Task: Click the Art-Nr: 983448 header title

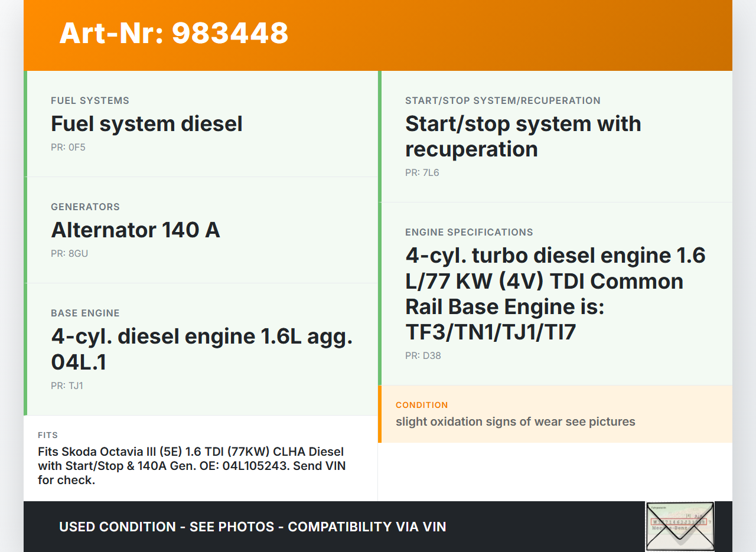Action: pos(174,33)
